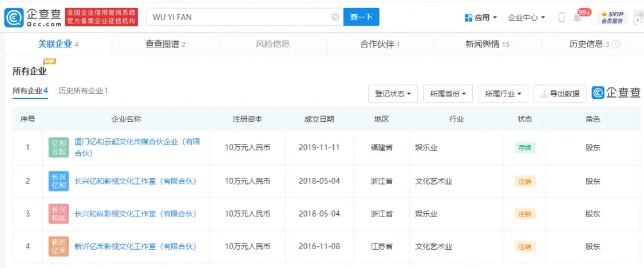Open the 登记状态 filter dropdown
The width and height of the screenshot is (644, 268).
393,94
